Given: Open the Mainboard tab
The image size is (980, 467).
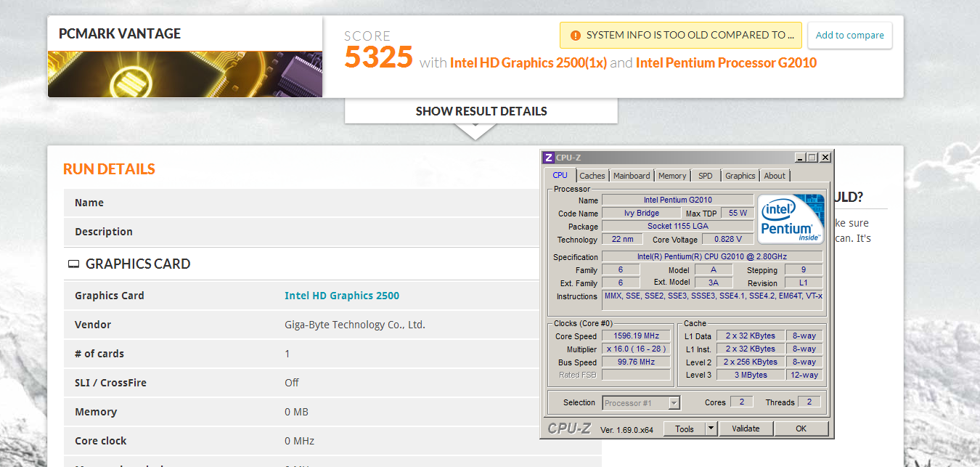Looking at the screenshot, I should 632,176.
